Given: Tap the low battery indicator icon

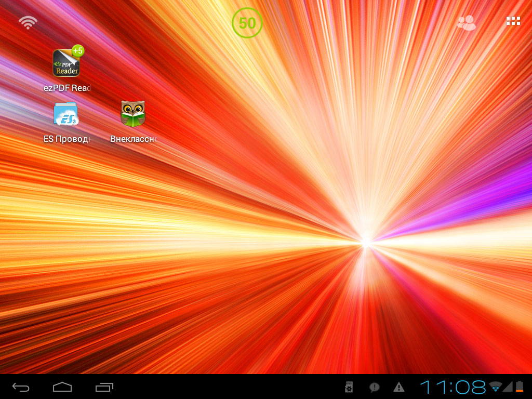Looking at the screenshot, I should pyautogui.click(x=520, y=387).
